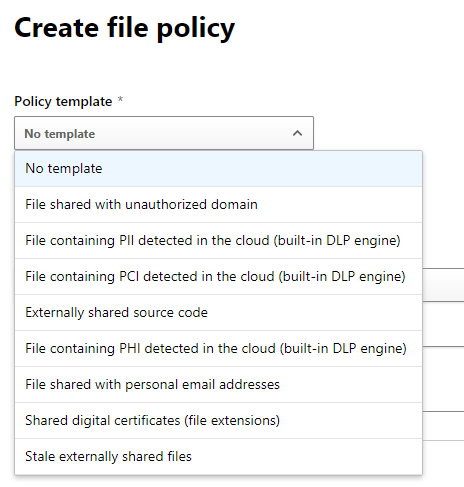Click the Policy template combo box field
The height and width of the screenshot is (487, 464).
164,133
